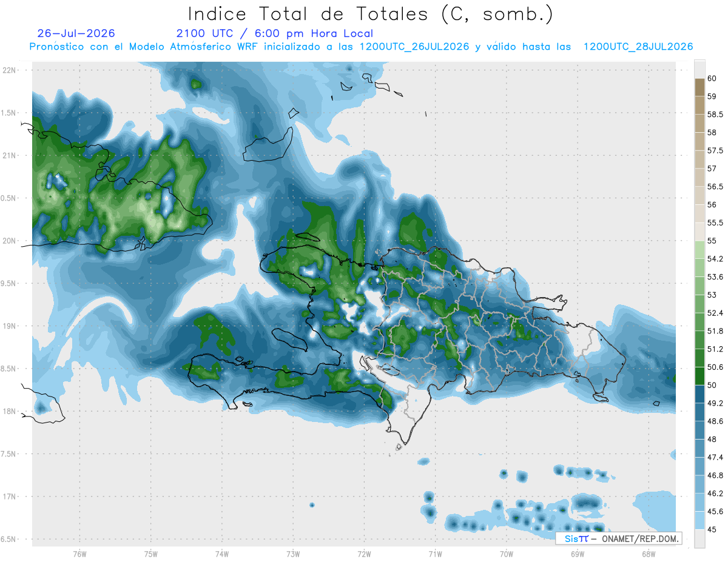
Task: Click the "48.6" value on the color scale
Action: [715, 421]
